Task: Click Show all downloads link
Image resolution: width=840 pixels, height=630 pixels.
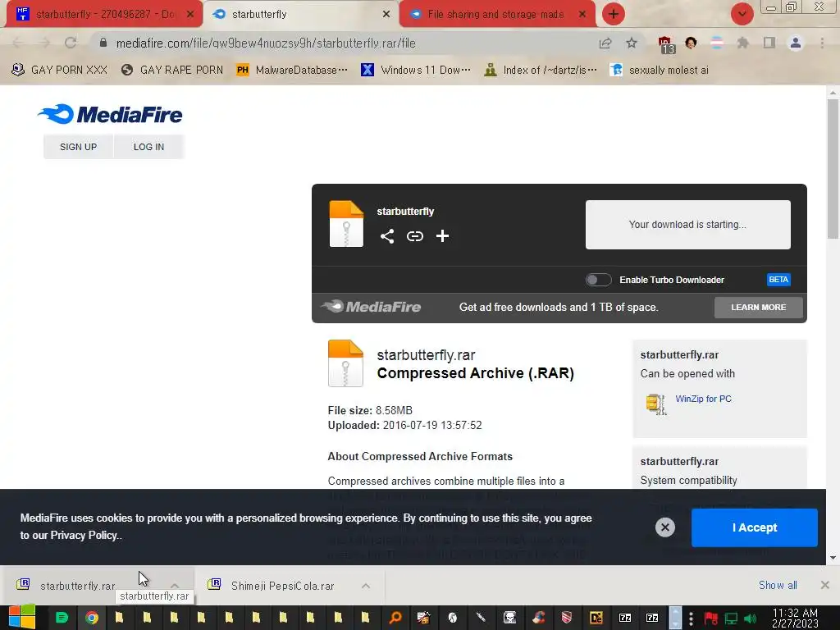Action: 778,585
